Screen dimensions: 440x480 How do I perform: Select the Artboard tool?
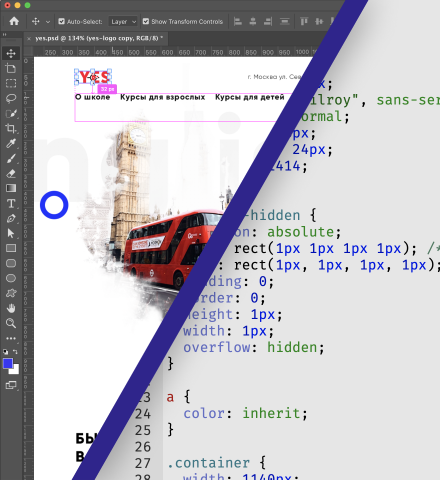(11, 68)
